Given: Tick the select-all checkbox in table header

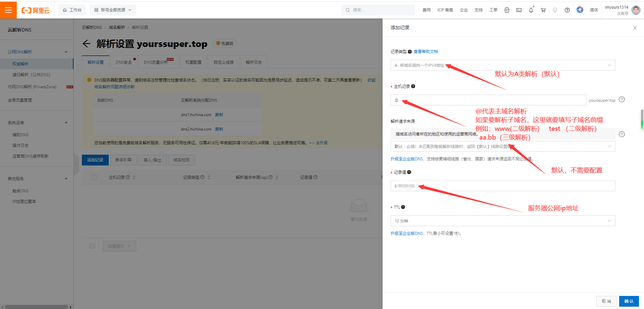Looking at the screenshot, I should tap(94, 177).
